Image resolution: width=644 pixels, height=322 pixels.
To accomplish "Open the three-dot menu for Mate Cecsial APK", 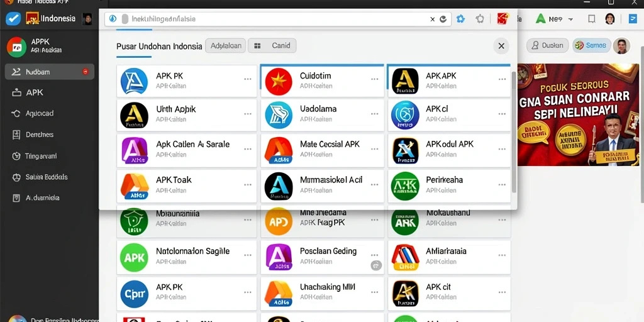I will click(375, 150).
